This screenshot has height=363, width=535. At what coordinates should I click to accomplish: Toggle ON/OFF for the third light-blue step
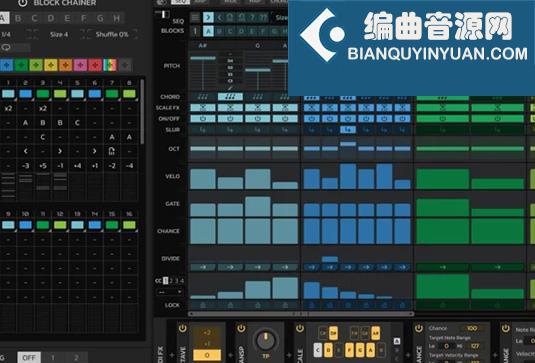pos(258,119)
